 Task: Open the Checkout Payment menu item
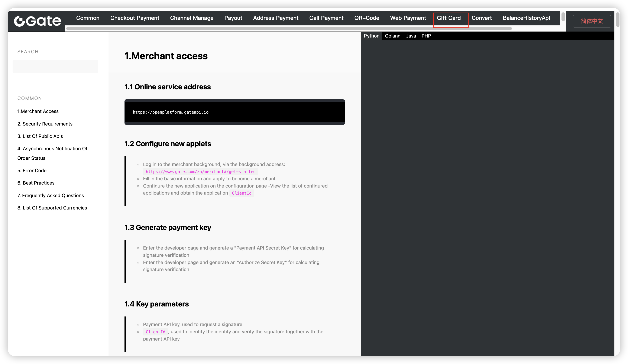(x=135, y=18)
